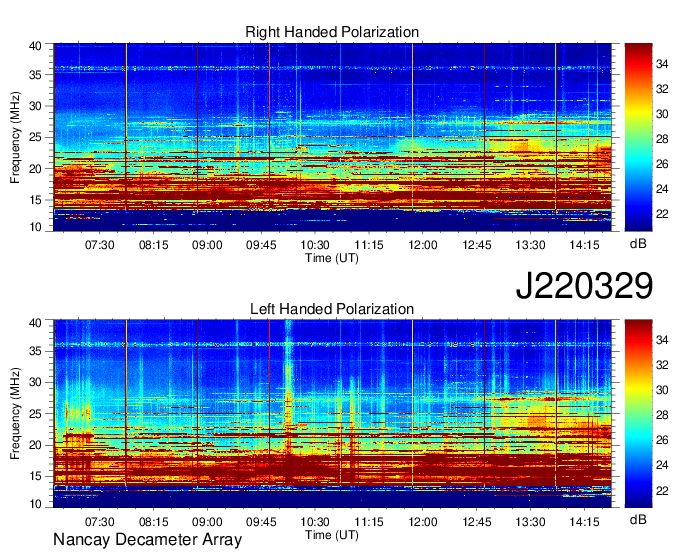Image resolution: width=680 pixels, height=552 pixels.
Task: Click "Frequency (MHz)" axis label of Left Handed plot
Action: tap(15, 414)
